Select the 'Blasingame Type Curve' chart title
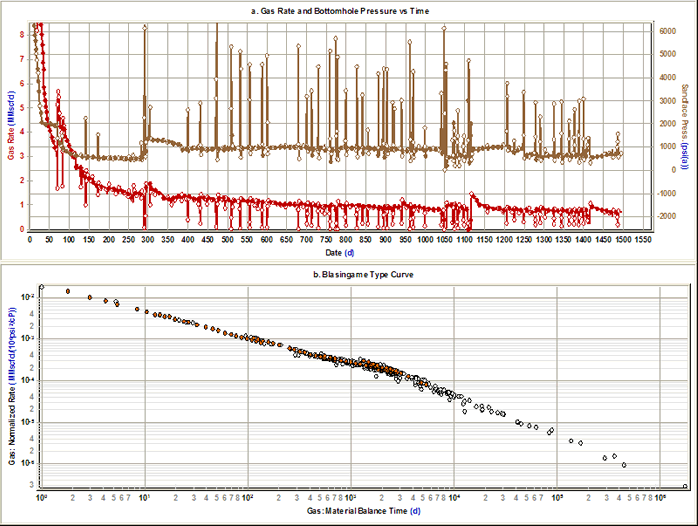This screenshot has height=526, width=698. (x=349, y=274)
